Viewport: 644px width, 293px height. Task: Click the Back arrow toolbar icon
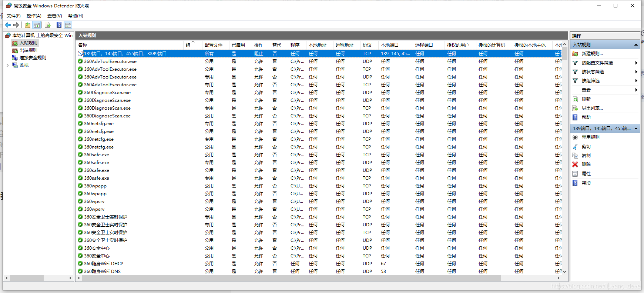(x=8, y=25)
